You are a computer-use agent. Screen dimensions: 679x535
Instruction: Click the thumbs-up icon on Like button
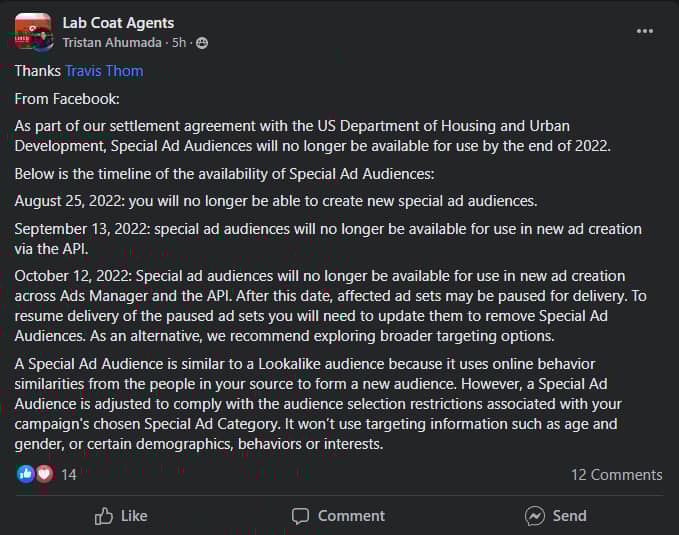(x=104, y=516)
